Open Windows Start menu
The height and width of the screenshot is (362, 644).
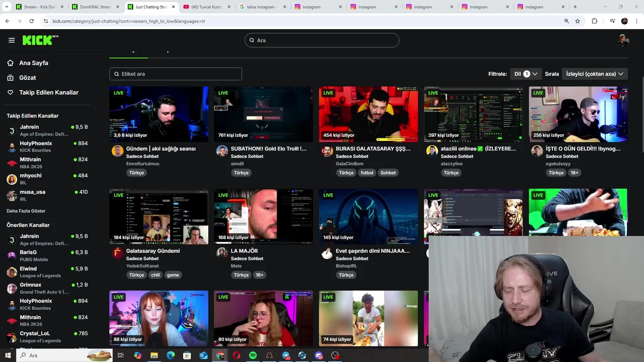pos(8,355)
